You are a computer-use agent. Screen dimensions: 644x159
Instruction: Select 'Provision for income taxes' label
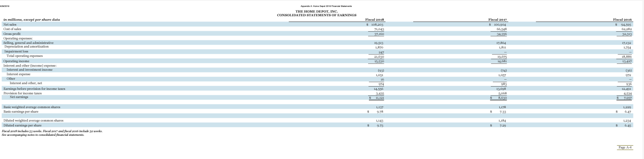22,93
